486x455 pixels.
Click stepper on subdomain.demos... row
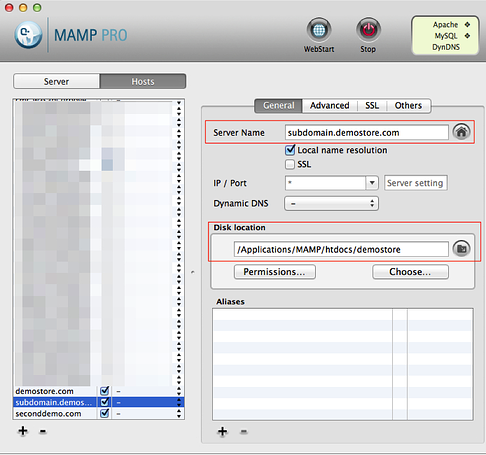point(179,402)
